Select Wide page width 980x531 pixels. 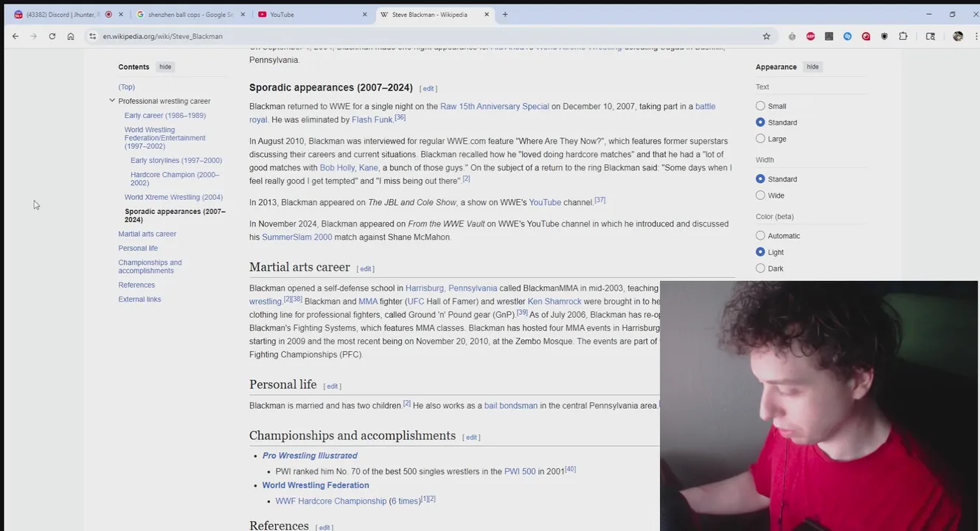coord(760,195)
